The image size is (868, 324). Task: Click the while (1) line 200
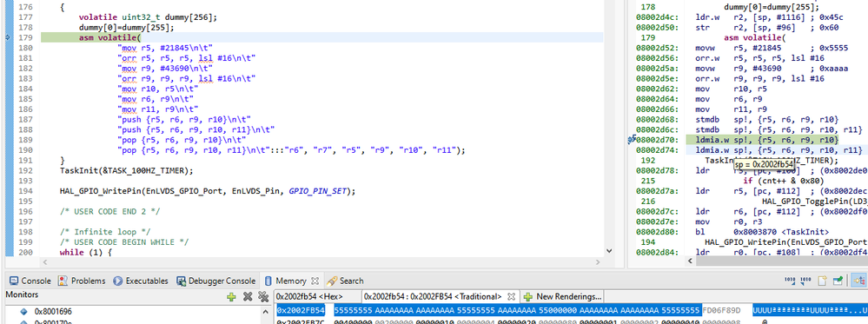86,253
